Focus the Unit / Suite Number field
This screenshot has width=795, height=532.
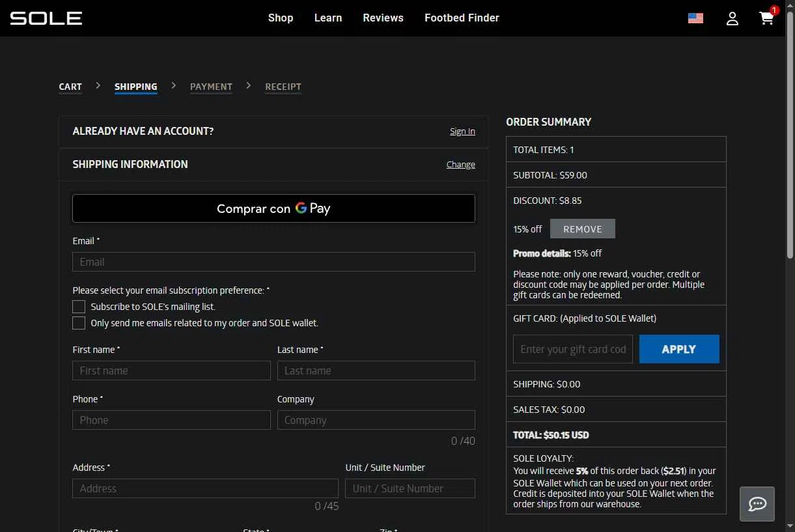[x=410, y=488]
